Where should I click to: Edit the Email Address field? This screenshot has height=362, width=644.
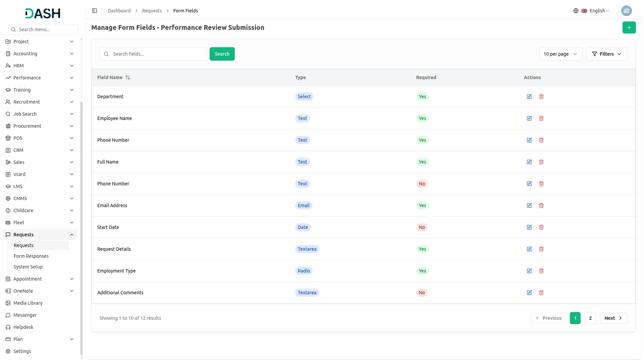coord(529,205)
